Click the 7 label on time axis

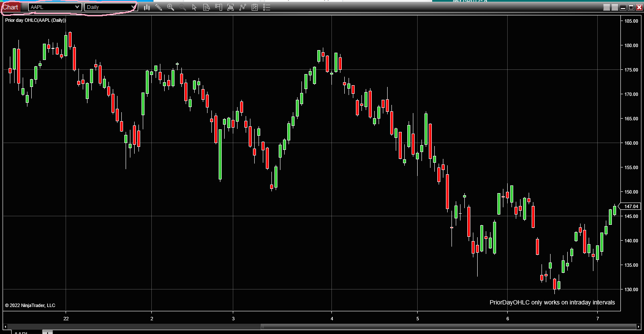[x=598, y=319]
